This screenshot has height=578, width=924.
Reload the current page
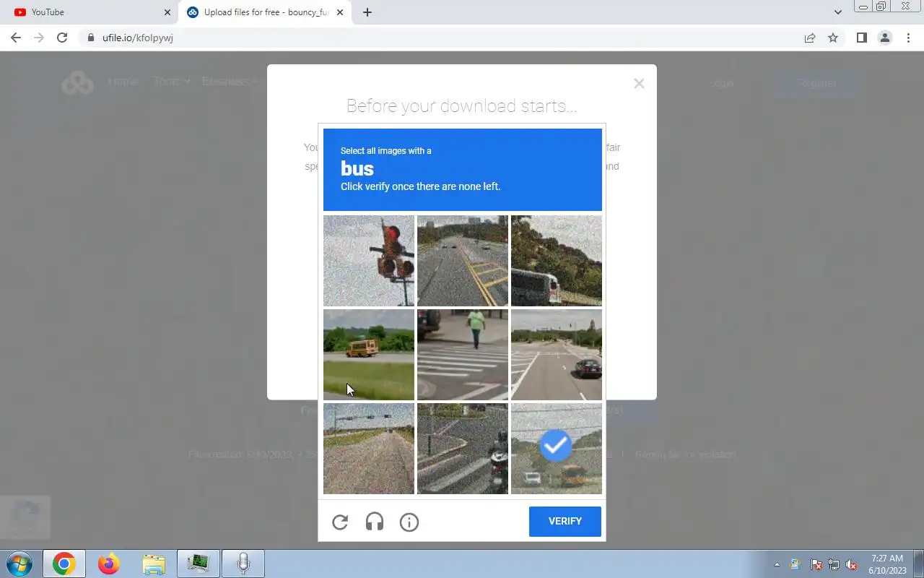(x=62, y=38)
